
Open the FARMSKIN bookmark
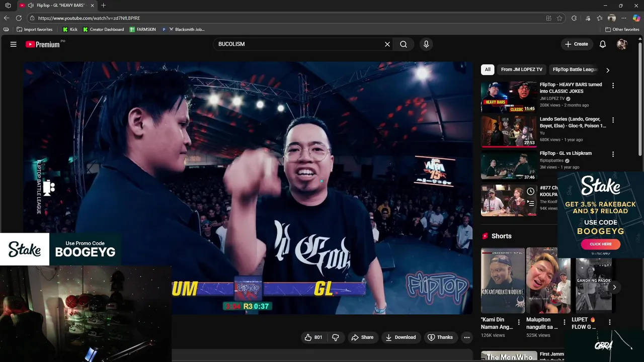click(x=143, y=30)
